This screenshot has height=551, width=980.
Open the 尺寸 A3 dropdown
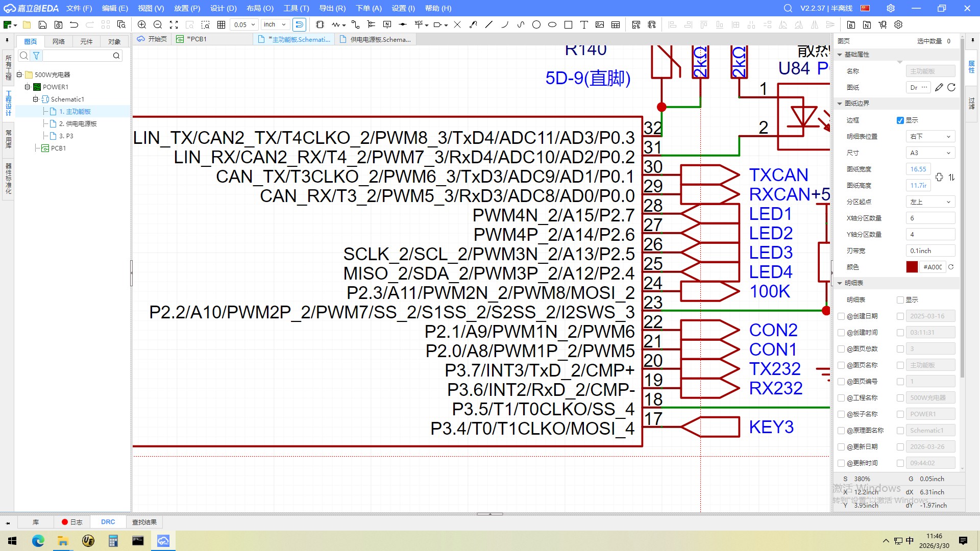pos(930,153)
